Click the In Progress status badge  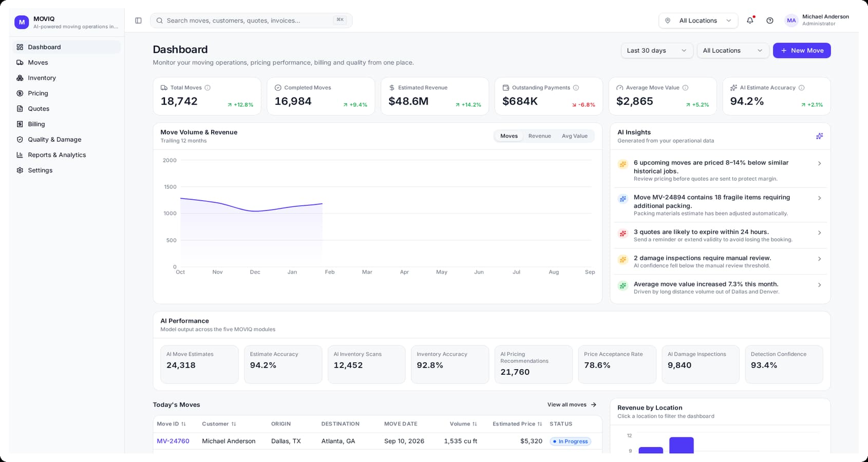coord(570,441)
